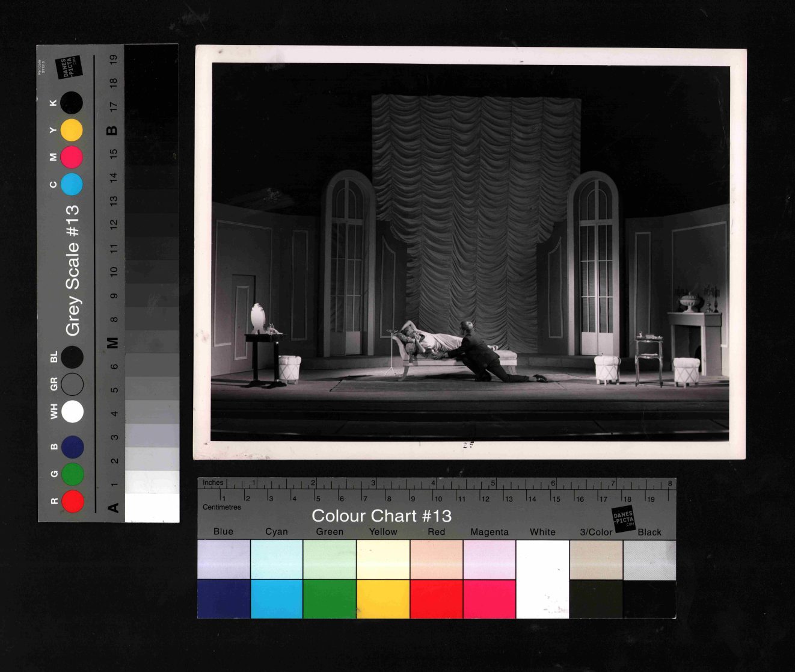Click the yellow Y circle on the grey scale

[72, 130]
